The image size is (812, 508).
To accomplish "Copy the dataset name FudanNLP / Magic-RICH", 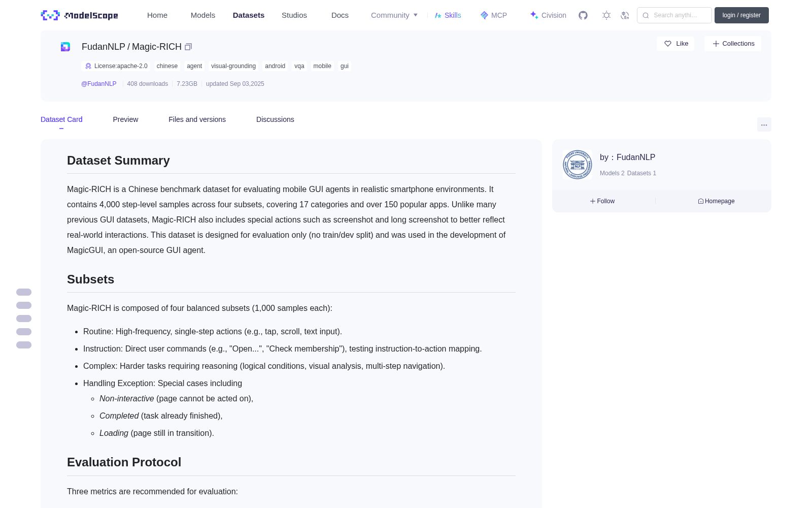I will pos(188,47).
